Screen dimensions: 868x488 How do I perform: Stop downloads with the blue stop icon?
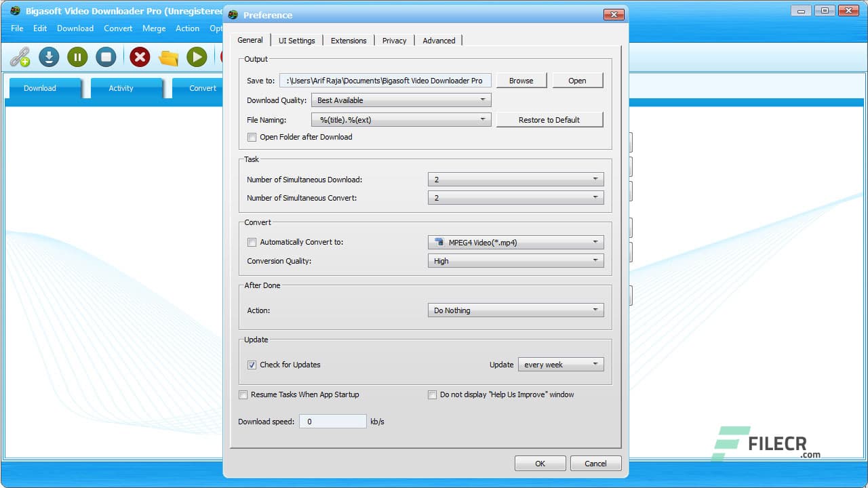pos(106,57)
